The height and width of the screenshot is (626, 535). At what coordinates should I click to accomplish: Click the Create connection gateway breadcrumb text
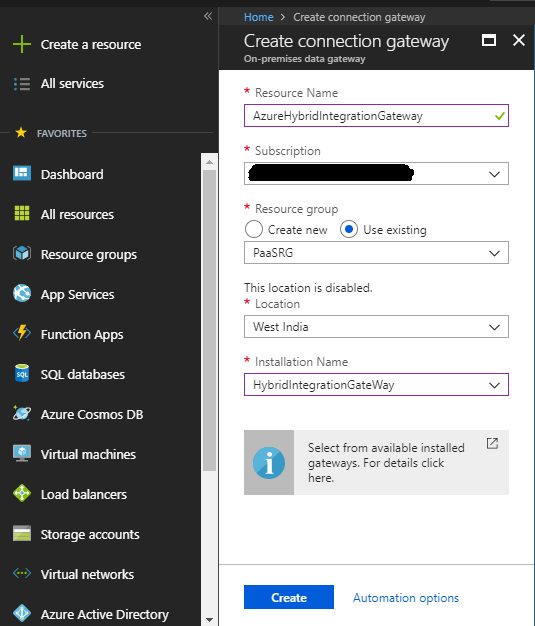[359, 17]
